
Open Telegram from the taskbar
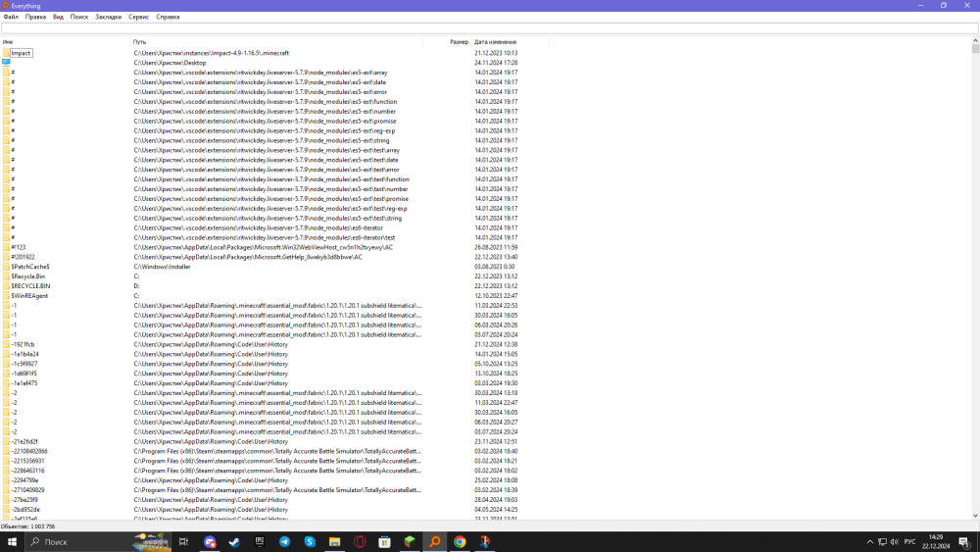tap(284, 542)
